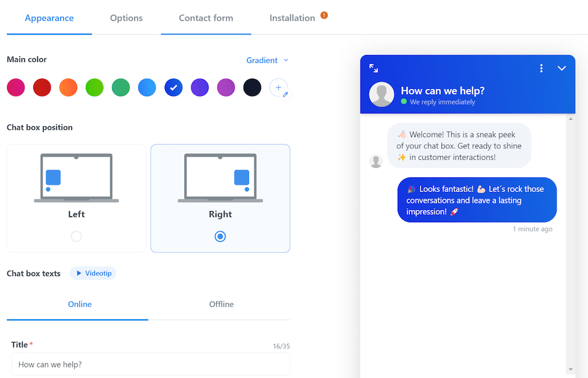Click the 'Chat box position' heading
This screenshot has height=378, width=588.
tap(40, 127)
